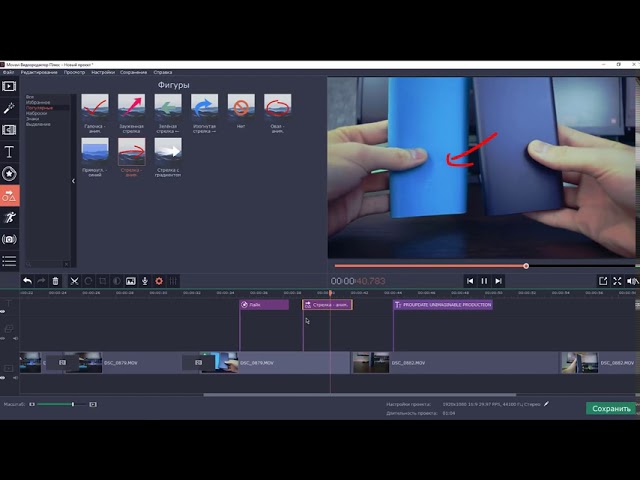Image resolution: width=640 pixels, height=480 pixels.
Task: Open the Файл menu
Action: pos(8,72)
